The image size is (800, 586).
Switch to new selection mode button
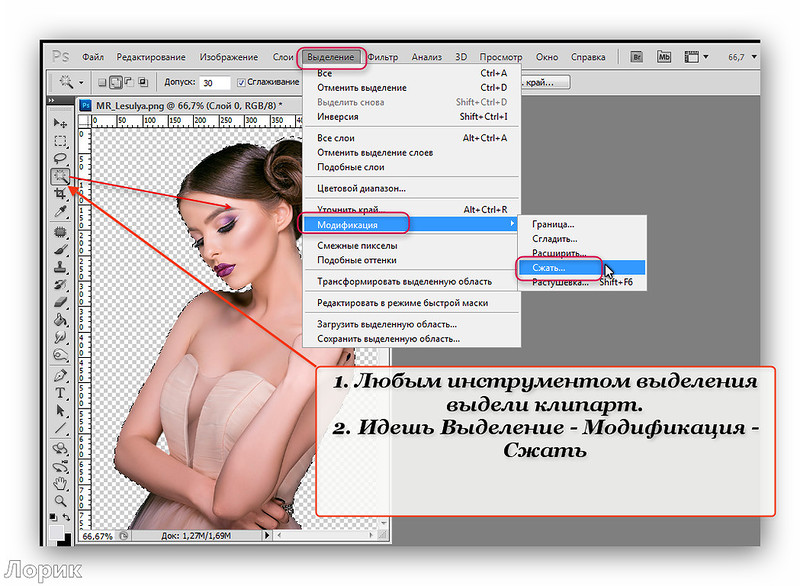point(102,82)
